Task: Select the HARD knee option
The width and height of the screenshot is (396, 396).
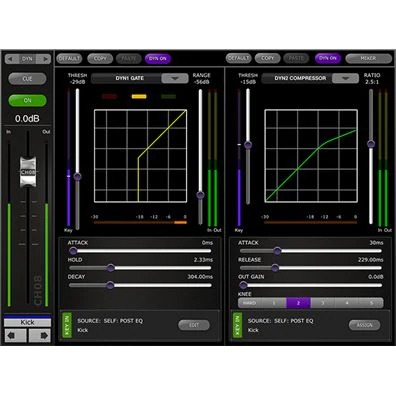Action: pos(250,303)
